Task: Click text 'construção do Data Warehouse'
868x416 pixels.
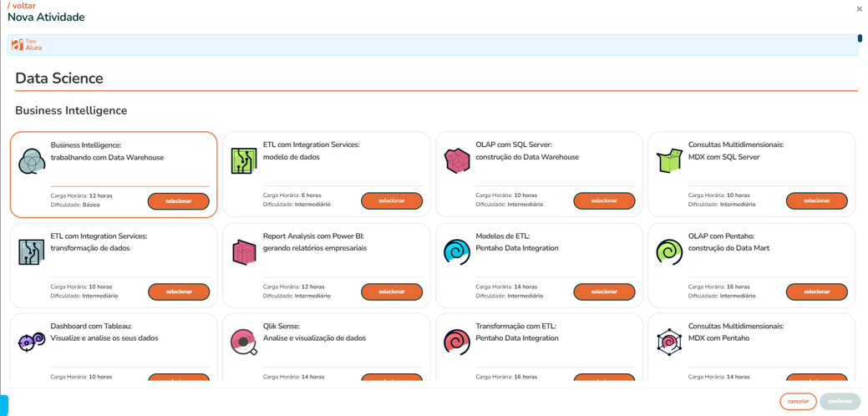Action: click(x=527, y=157)
